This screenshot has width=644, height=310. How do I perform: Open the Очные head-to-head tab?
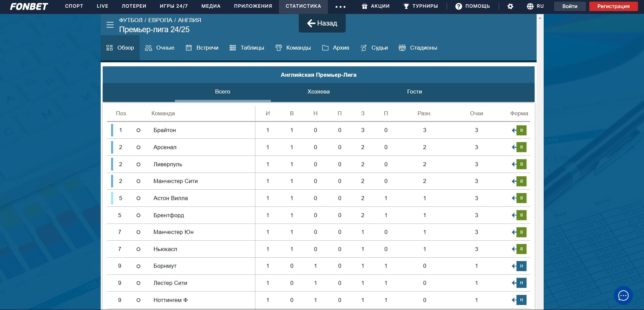(160, 48)
